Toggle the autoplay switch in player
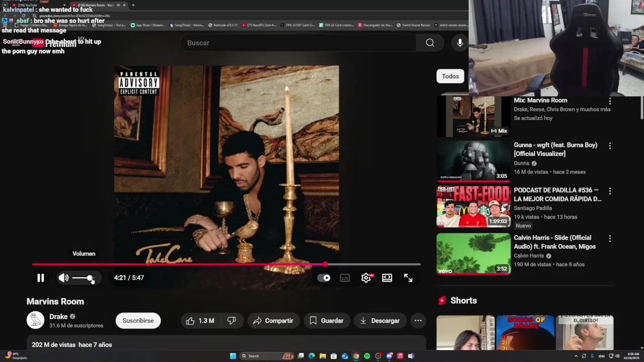This screenshot has height=362, width=644. point(324,278)
